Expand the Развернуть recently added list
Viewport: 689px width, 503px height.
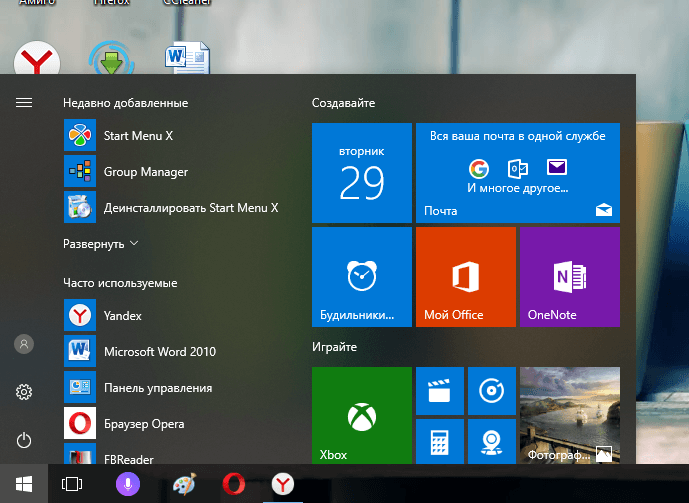(x=101, y=243)
